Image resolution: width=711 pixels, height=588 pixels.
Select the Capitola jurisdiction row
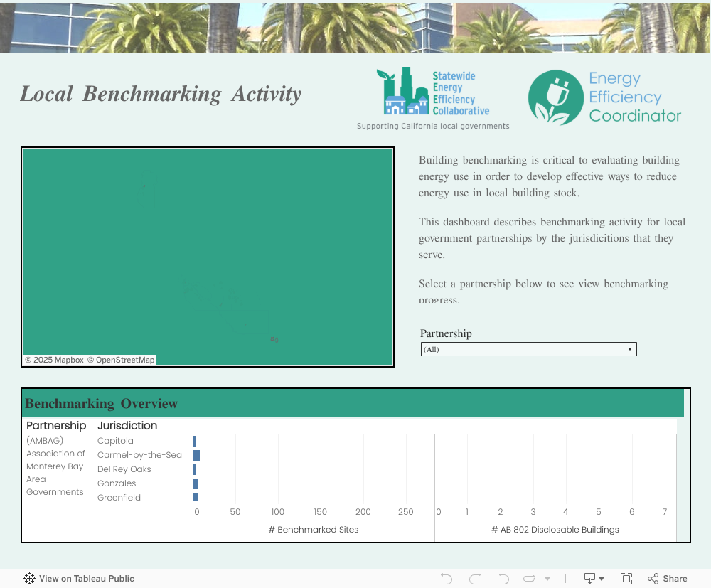pyautogui.click(x=115, y=441)
